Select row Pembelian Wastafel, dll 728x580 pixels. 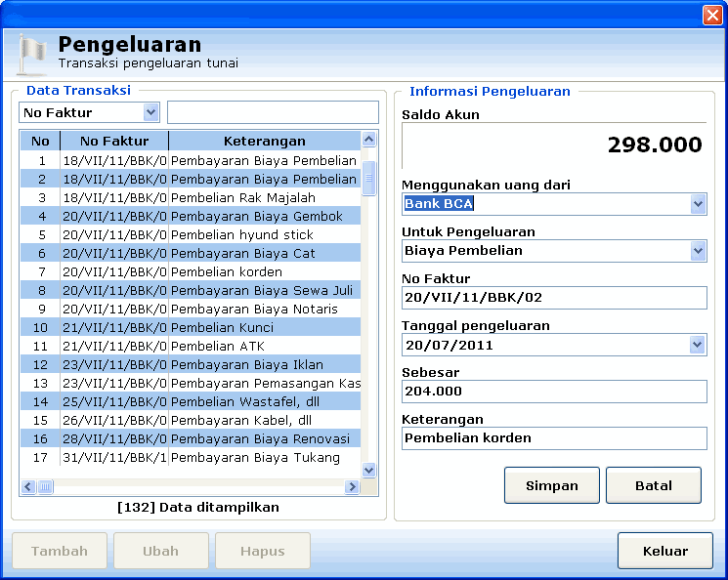[191, 402]
